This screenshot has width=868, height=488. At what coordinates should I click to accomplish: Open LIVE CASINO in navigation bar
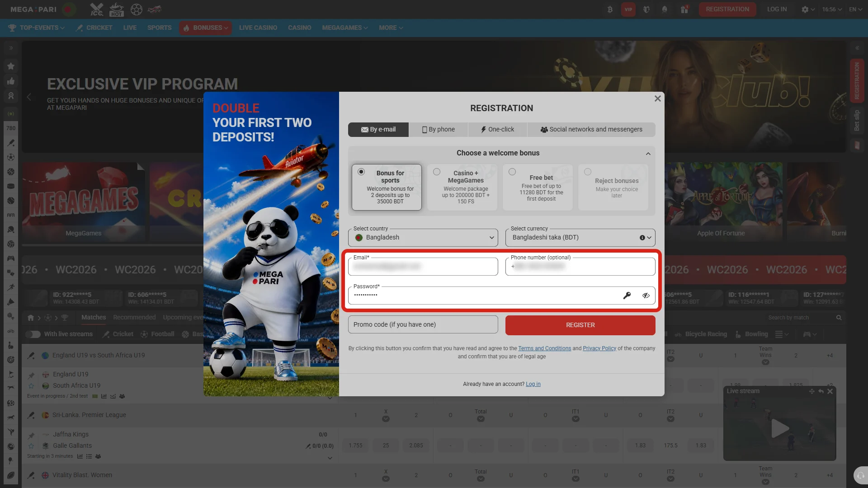pos(258,28)
